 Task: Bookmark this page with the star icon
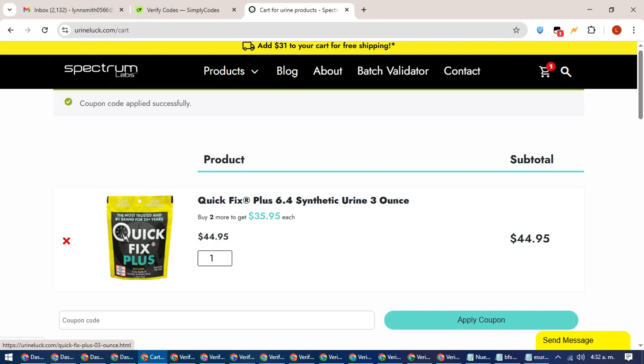pyautogui.click(x=516, y=30)
